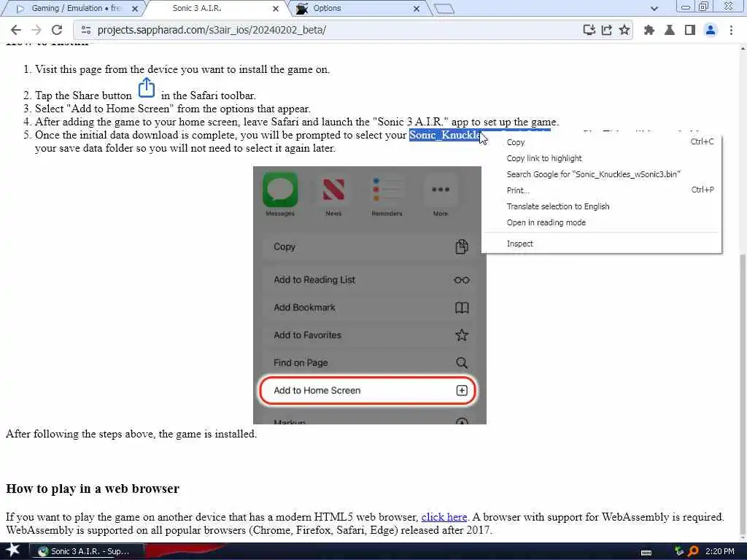View site information icon in address bar
This screenshot has height=560, width=747.
click(86, 30)
